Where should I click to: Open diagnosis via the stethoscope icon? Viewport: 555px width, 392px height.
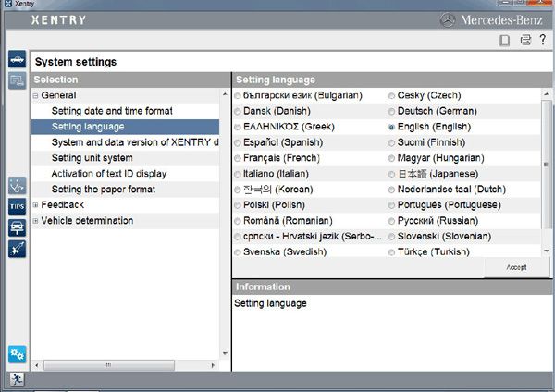pyautogui.click(x=17, y=186)
